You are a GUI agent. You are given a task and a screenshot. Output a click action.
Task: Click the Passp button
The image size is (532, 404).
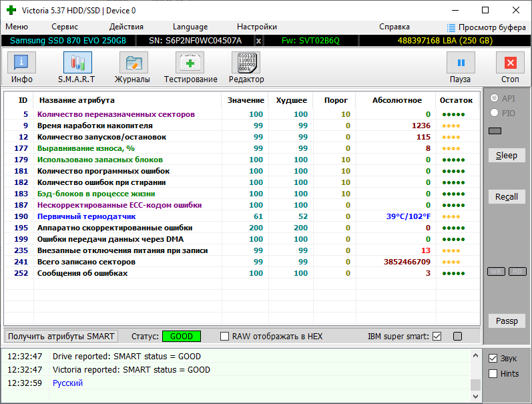(507, 321)
